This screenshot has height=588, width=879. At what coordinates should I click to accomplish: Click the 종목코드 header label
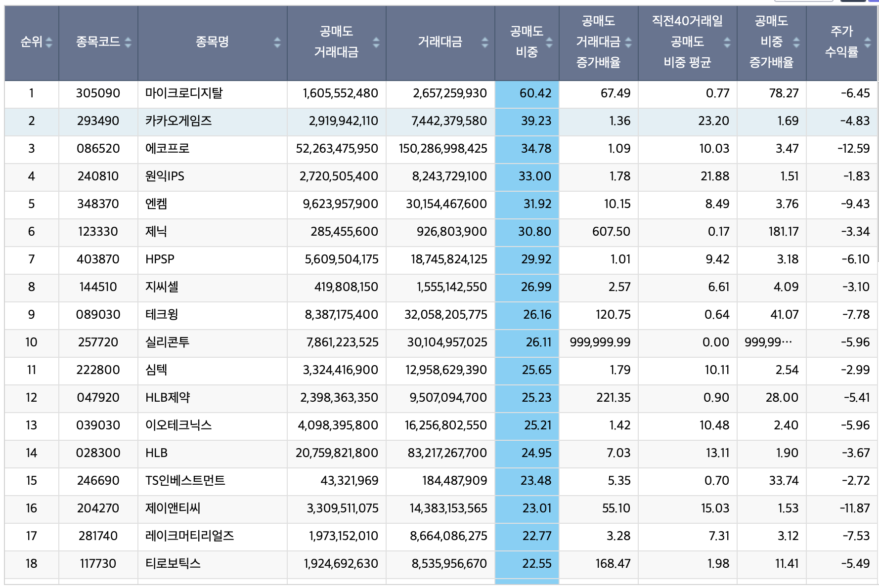[98, 42]
